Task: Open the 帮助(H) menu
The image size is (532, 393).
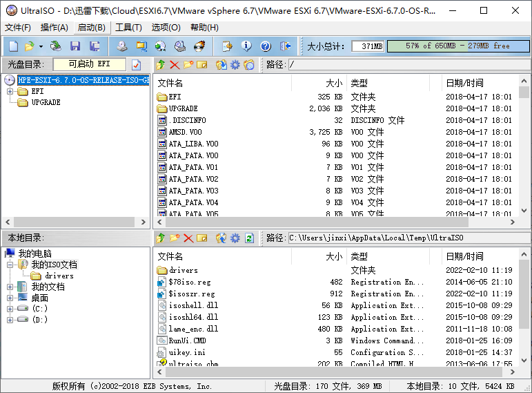Action: tap(204, 28)
